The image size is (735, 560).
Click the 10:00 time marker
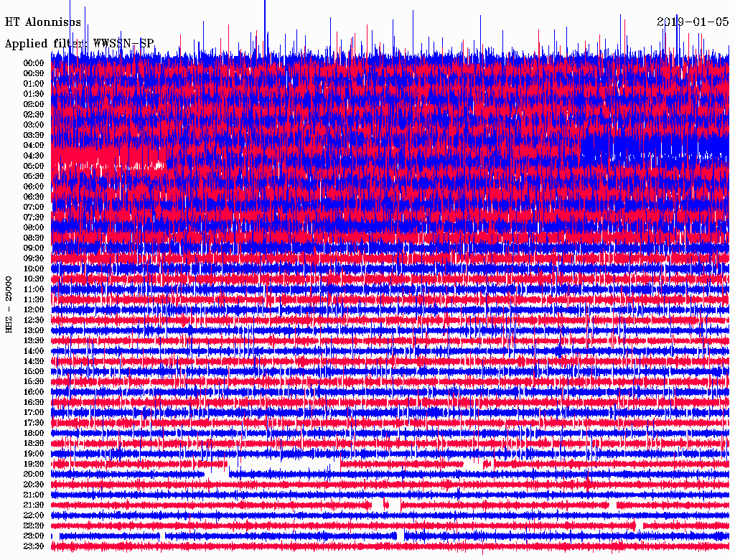(34, 269)
